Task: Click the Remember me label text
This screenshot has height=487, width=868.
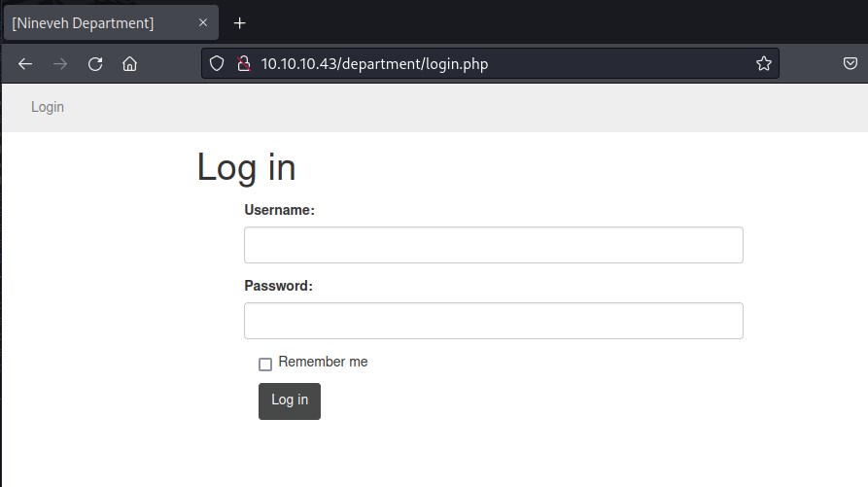Action: tap(323, 362)
